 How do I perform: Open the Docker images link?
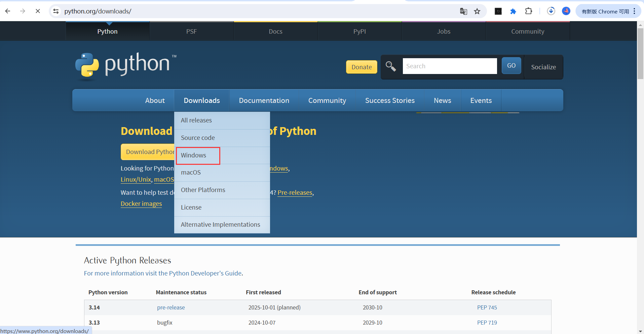[141, 204]
